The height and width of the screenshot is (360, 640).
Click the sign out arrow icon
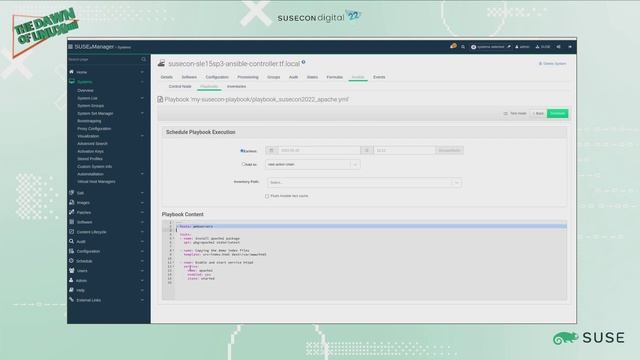point(570,47)
